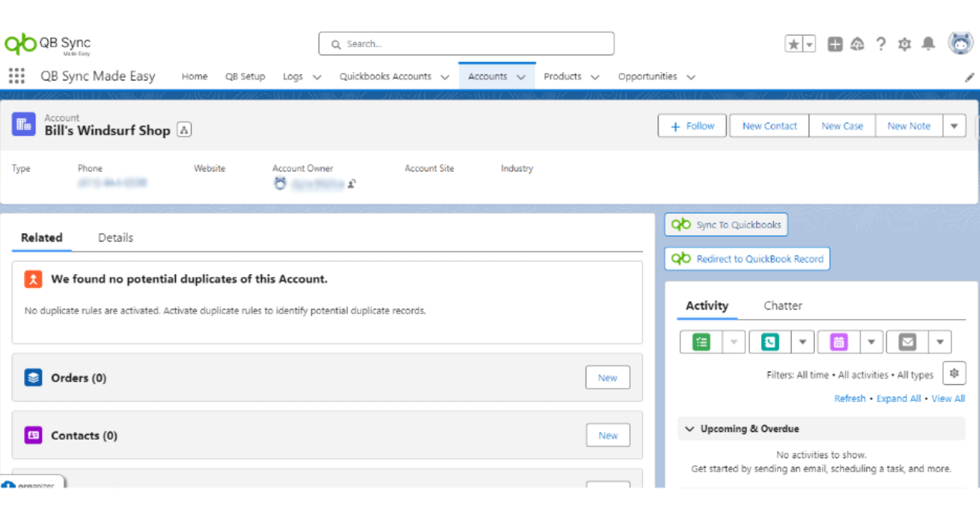Select the Activity tab
Image resolution: width=980 pixels, height=521 pixels.
[707, 306]
